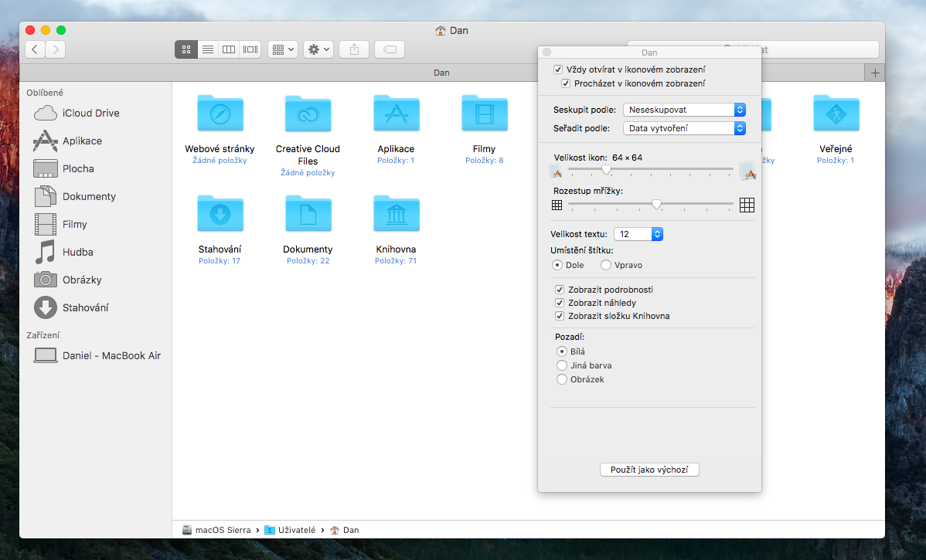This screenshot has height=560, width=926.
Task: Switch to list view in toolbar
Action: tap(207, 49)
